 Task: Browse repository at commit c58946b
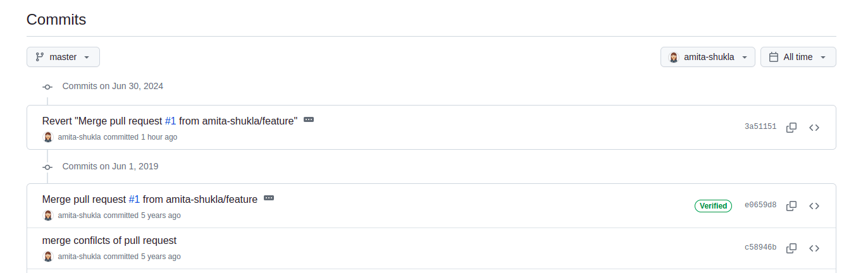[814, 248]
